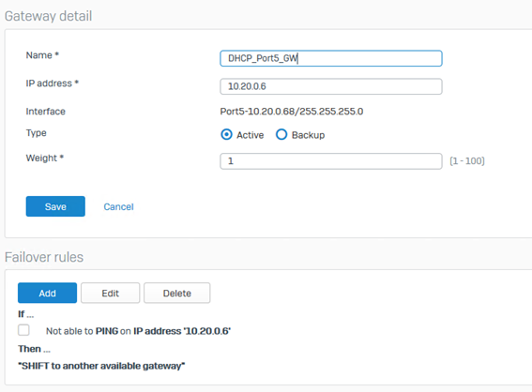Click the Port5-10.20.0.68 interface value

(x=292, y=112)
